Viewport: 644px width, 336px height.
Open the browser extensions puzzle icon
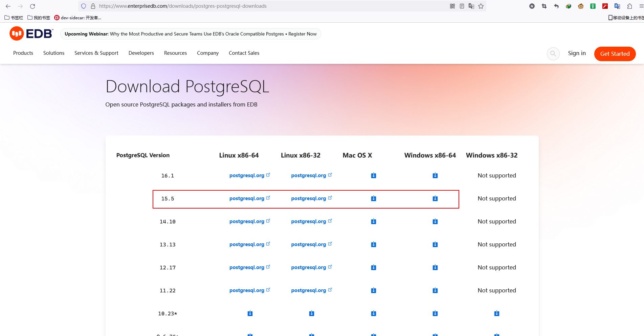pos(629,6)
